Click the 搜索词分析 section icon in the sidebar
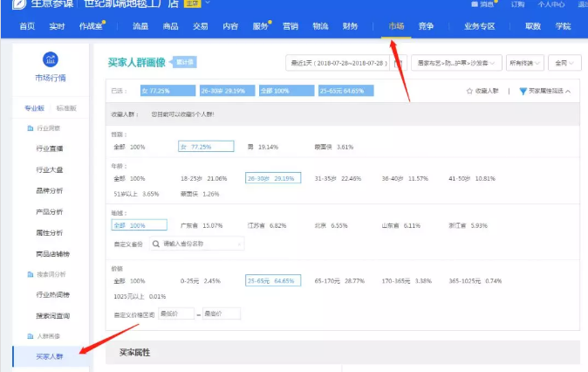Viewport: 588px width, 372px height. click(x=31, y=274)
